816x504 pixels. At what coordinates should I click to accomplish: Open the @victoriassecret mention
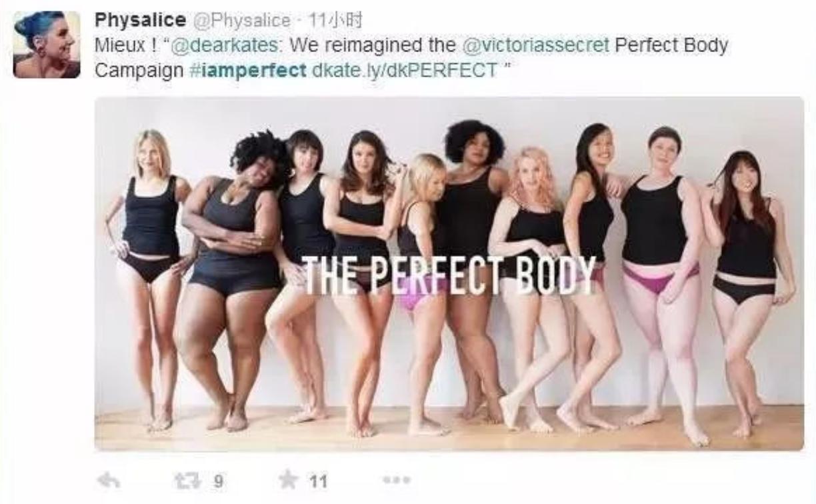point(536,45)
